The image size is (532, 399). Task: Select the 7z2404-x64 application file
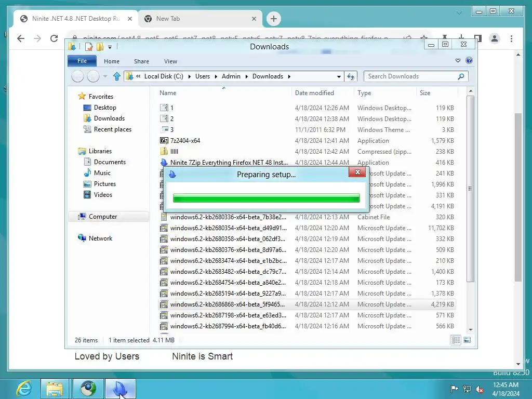(x=185, y=140)
